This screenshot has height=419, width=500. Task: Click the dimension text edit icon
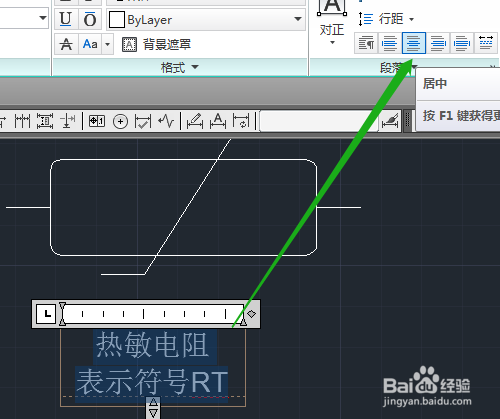point(218,121)
